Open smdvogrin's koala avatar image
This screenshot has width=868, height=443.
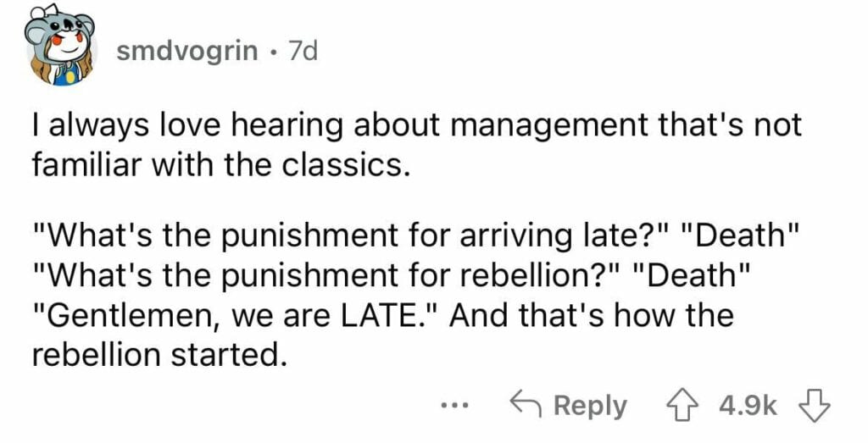60,46
